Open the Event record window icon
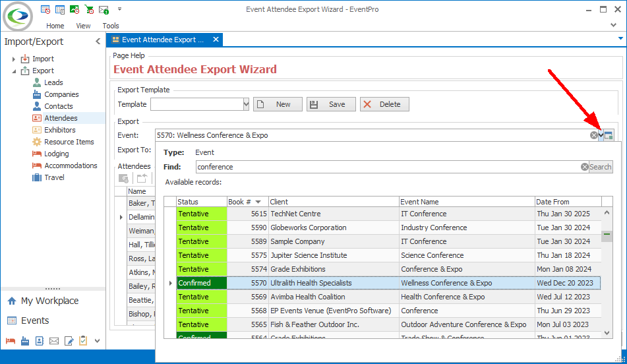This screenshot has width=627, height=364. click(609, 135)
